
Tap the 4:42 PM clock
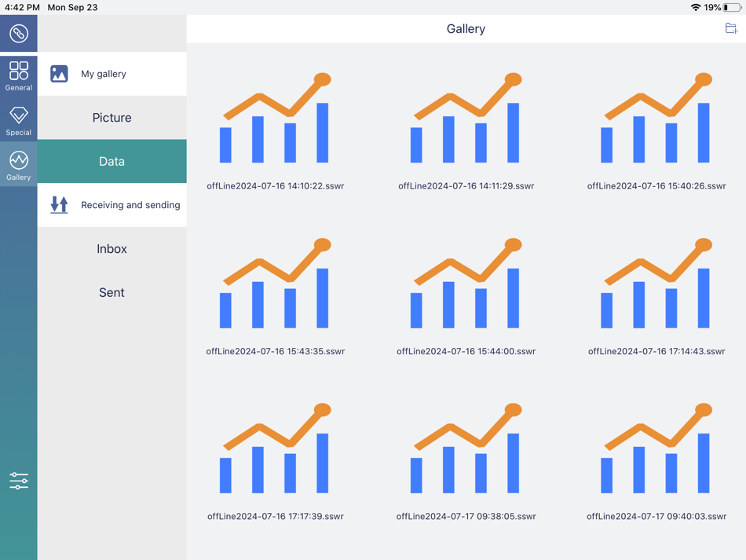pyautogui.click(x=22, y=7)
